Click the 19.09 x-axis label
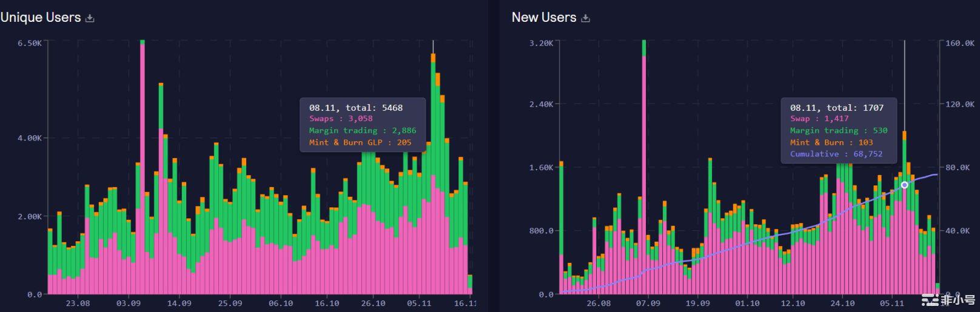This screenshot has height=312, width=980. pos(697,303)
